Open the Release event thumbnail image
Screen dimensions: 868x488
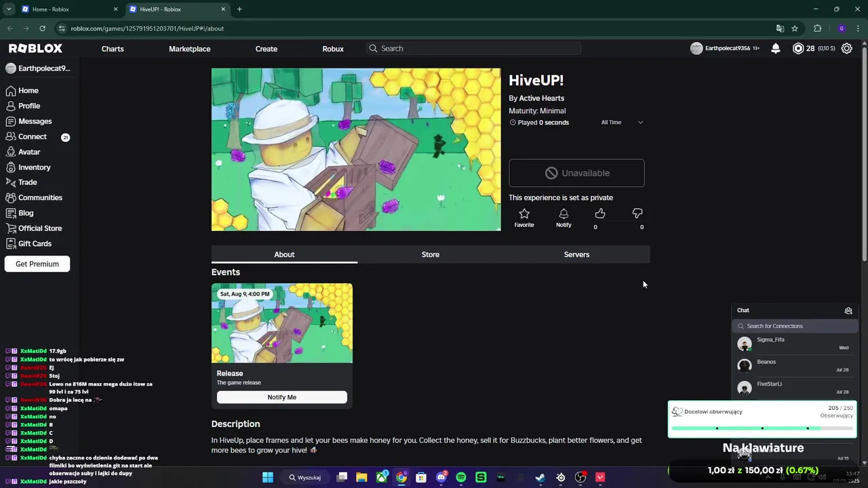pyautogui.click(x=282, y=323)
